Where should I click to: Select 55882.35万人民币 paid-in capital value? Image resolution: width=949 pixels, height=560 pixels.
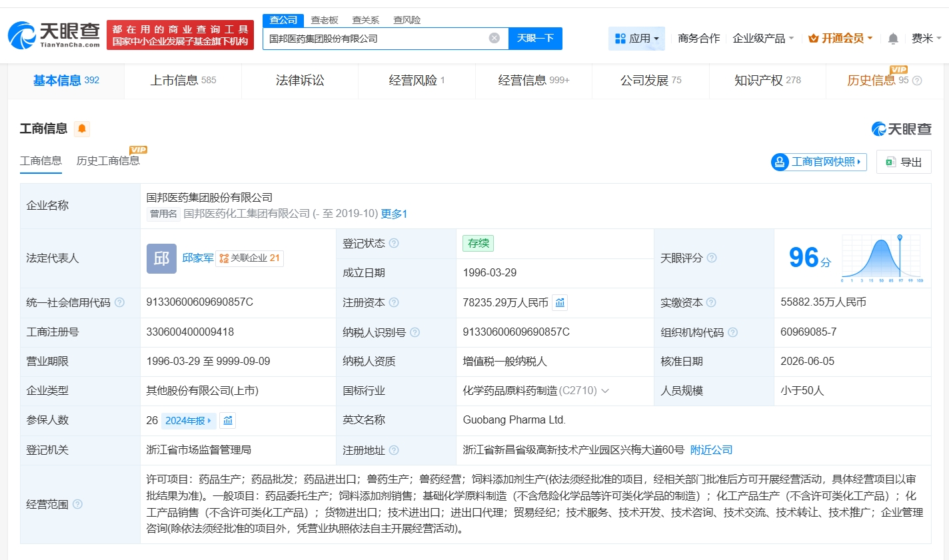[824, 302]
